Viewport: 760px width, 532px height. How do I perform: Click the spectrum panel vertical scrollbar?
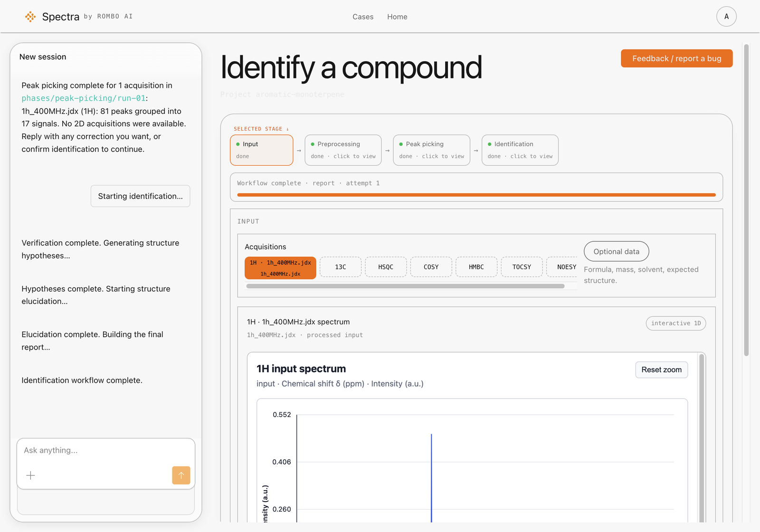point(702,437)
